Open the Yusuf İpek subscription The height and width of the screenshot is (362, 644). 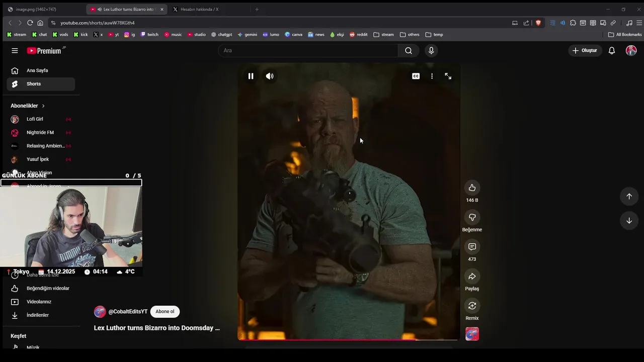click(41, 159)
